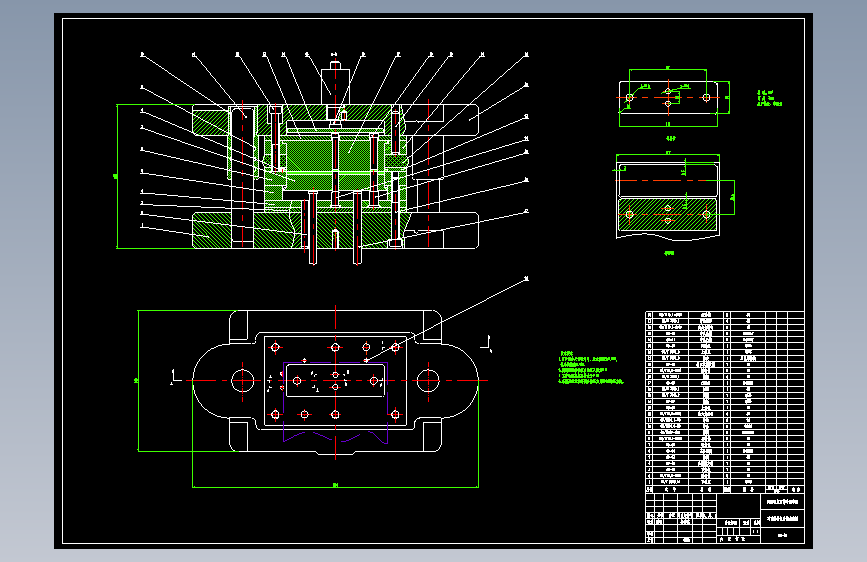
Task: Click the overall width dimension below plan view
Action: pyautogui.click(x=335, y=486)
